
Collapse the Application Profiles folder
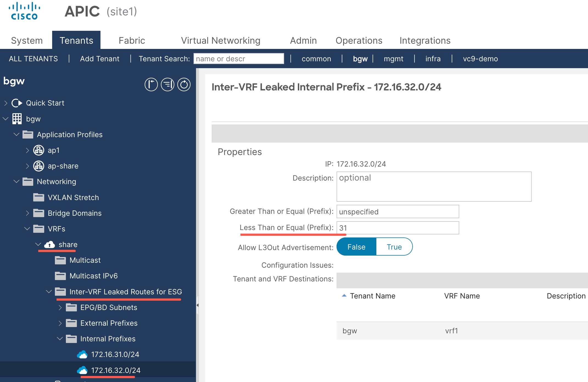(x=16, y=135)
